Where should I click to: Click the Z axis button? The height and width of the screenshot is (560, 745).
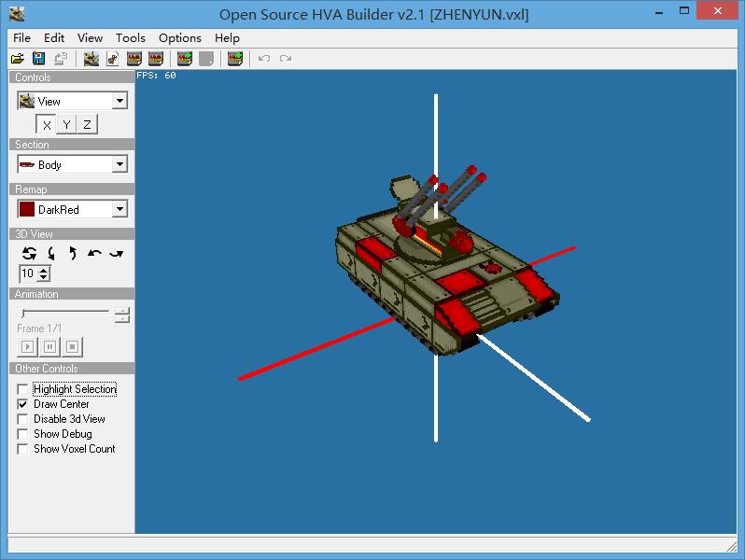[87, 125]
